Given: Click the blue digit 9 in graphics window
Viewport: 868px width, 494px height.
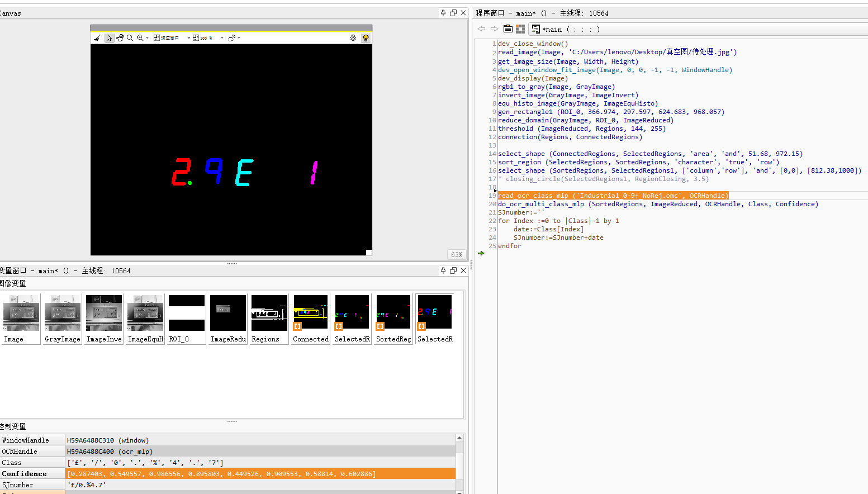Looking at the screenshot, I should (214, 171).
